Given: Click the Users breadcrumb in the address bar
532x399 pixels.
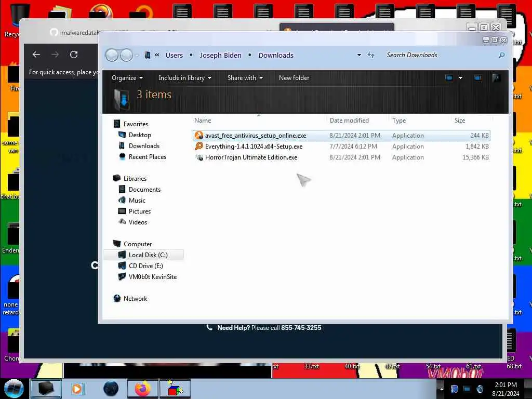Looking at the screenshot, I should tap(174, 55).
